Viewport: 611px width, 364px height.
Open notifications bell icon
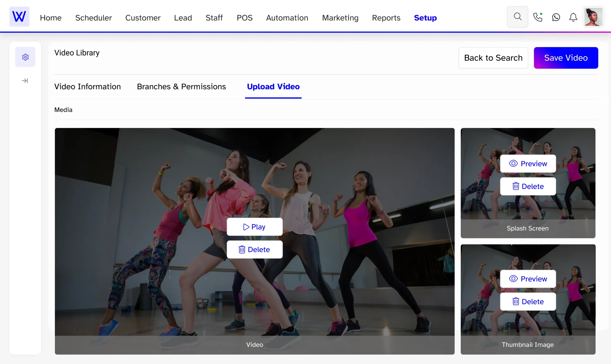pos(573,17)
